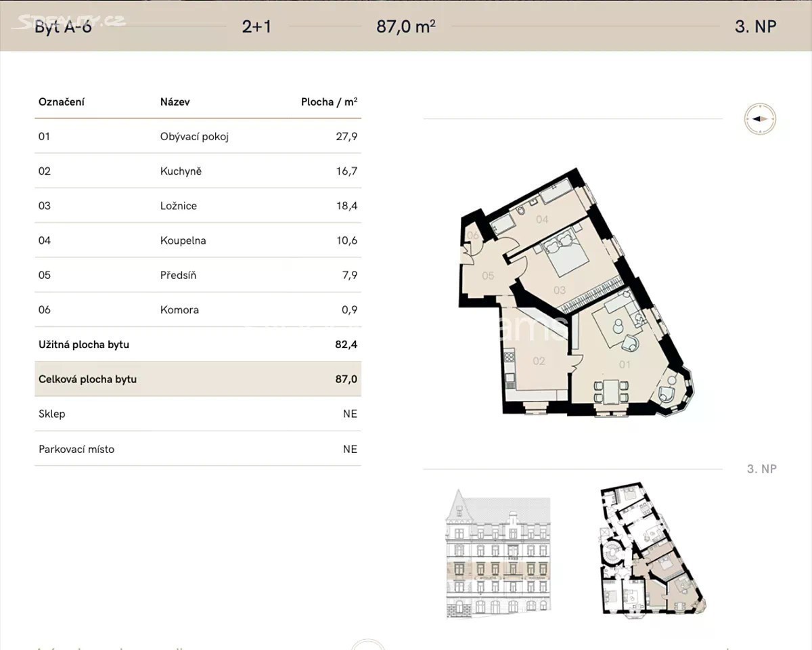This screenshot has width=812, height=650.
Task: Click the dining table in the living room
Action: (611, 392)
